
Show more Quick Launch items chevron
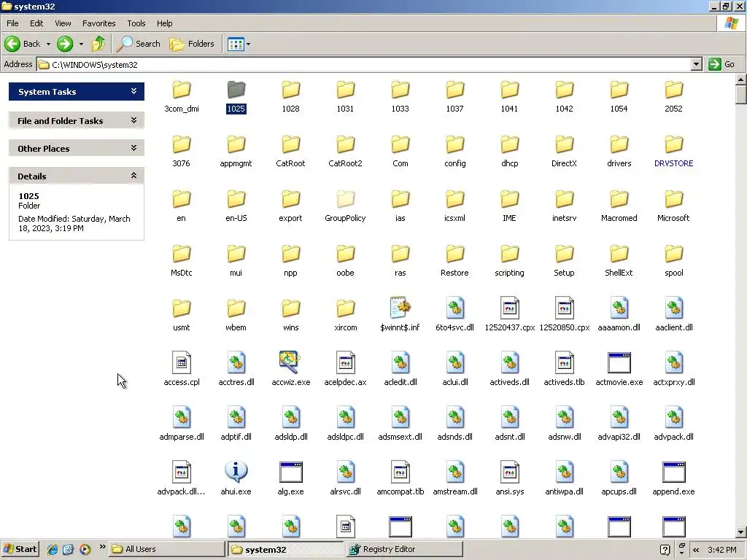point(102,547)
